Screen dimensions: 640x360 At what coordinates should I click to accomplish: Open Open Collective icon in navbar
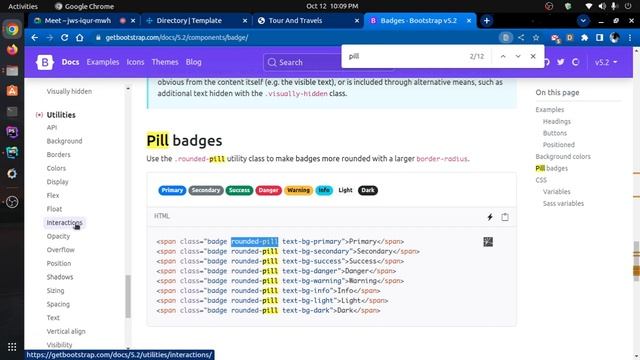coord(576,62)
